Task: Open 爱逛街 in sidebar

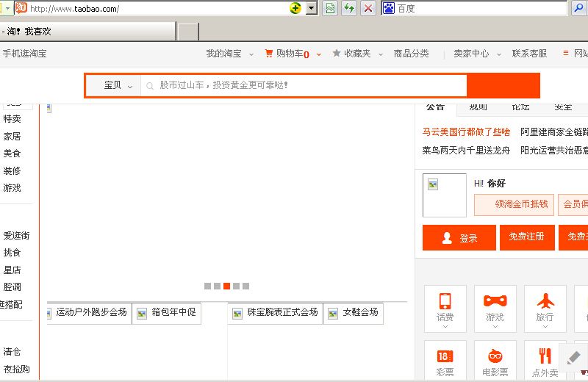Action: [x=16, y=236]
